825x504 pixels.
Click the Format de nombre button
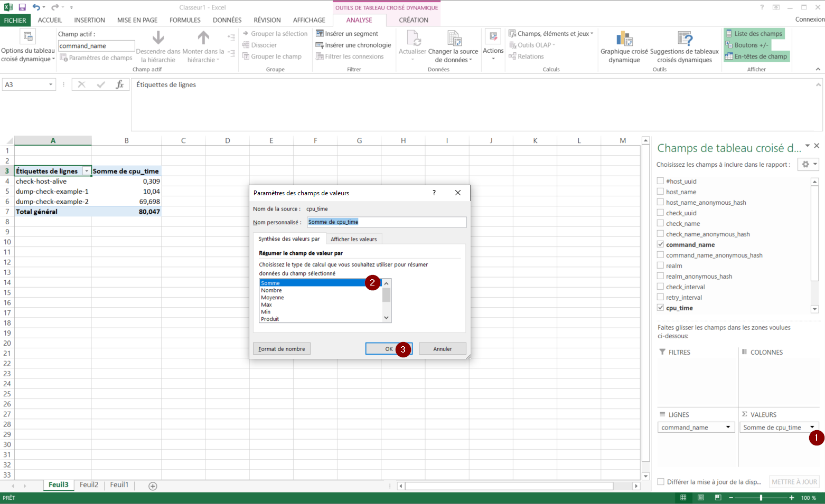click(282, 349)
